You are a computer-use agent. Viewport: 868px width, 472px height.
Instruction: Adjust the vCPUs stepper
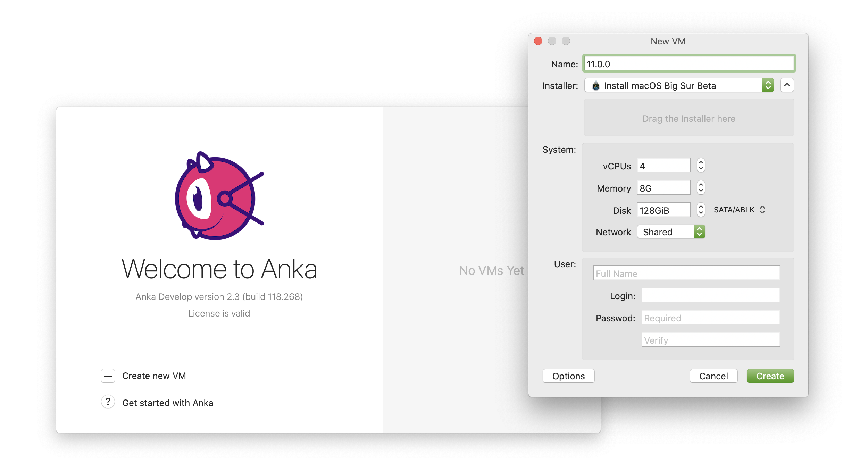pyautogui.click(x=701, y=166)
